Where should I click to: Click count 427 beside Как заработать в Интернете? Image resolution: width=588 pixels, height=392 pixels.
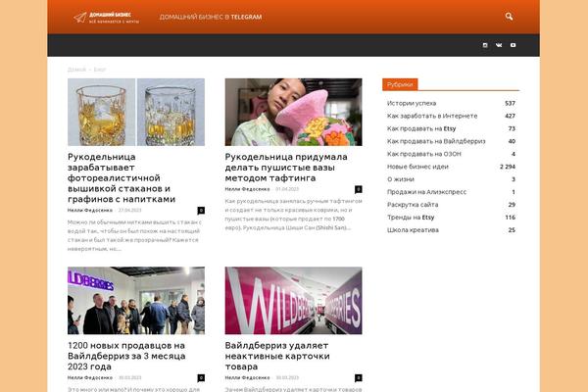[x=510, y=116]
